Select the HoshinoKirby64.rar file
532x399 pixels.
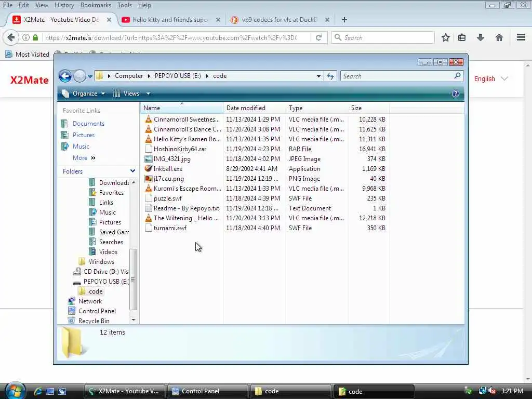[176, 149]
